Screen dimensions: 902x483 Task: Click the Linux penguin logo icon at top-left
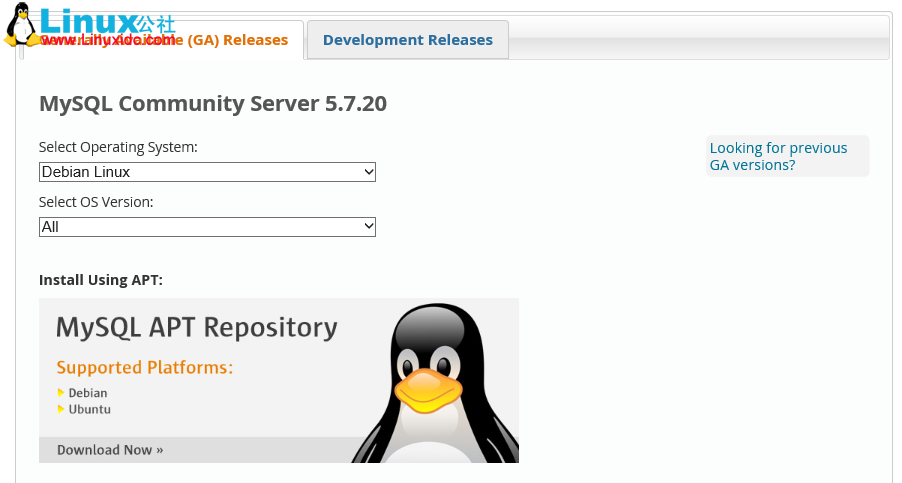click(21, 24)
